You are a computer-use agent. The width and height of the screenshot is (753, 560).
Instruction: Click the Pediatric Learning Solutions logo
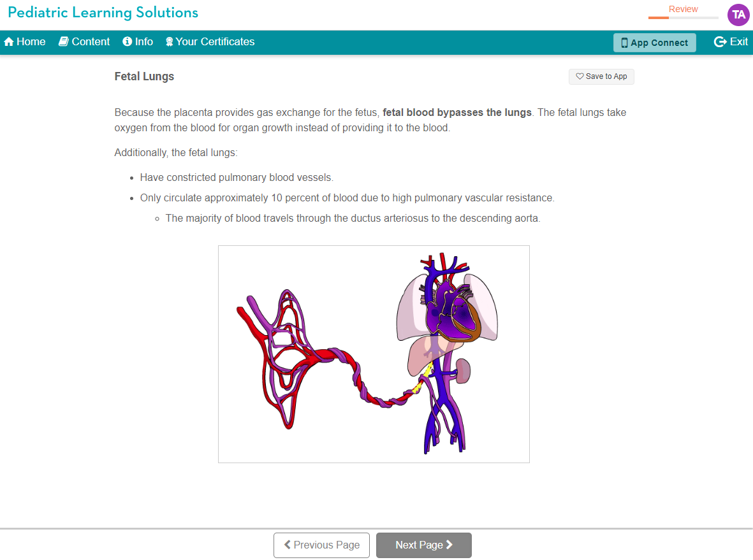point(103,13)
